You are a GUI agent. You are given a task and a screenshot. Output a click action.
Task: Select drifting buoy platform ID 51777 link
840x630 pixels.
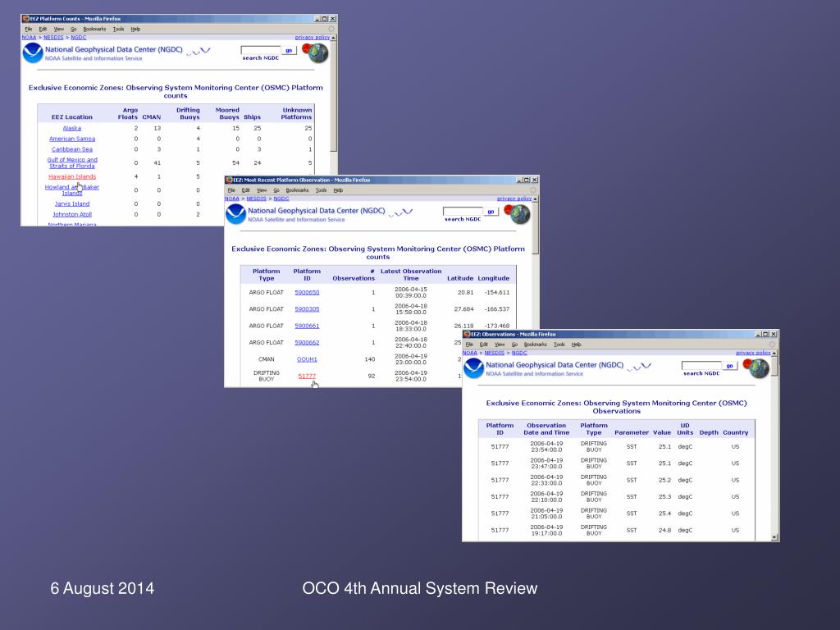pyautogui.click(x=307, y=376)
